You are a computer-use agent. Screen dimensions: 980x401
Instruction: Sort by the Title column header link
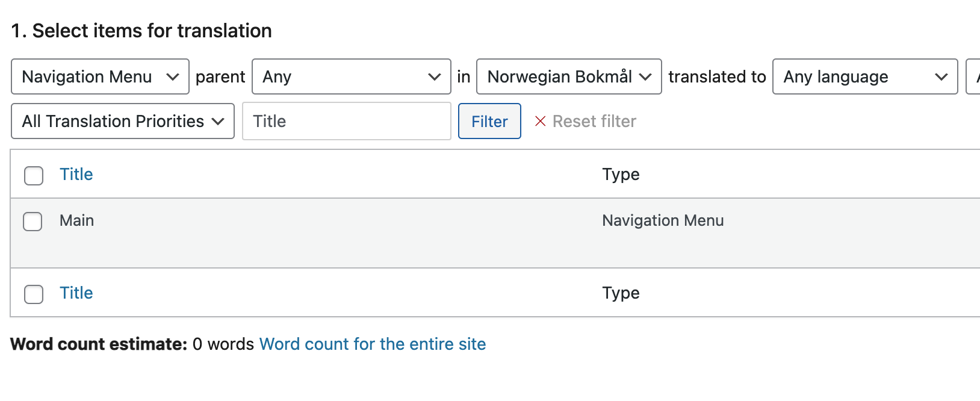point(76,174)
